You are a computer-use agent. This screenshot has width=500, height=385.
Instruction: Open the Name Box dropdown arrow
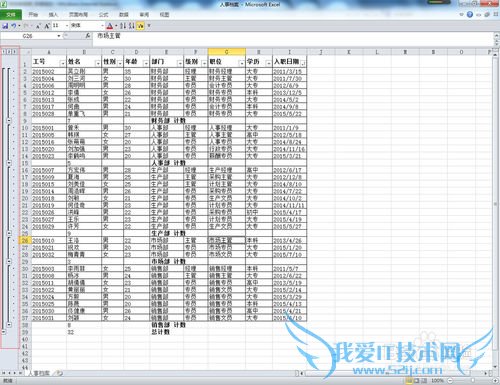[x=59, y=36]
